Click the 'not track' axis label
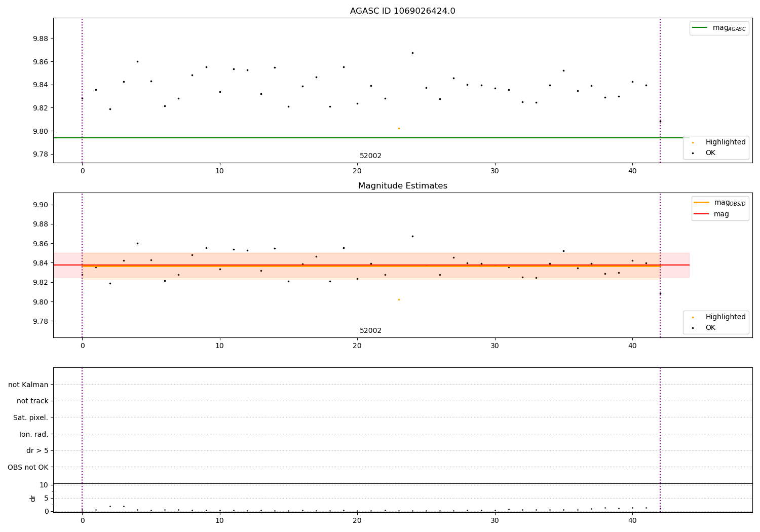 pyautogui.click(x=32, y=401)
